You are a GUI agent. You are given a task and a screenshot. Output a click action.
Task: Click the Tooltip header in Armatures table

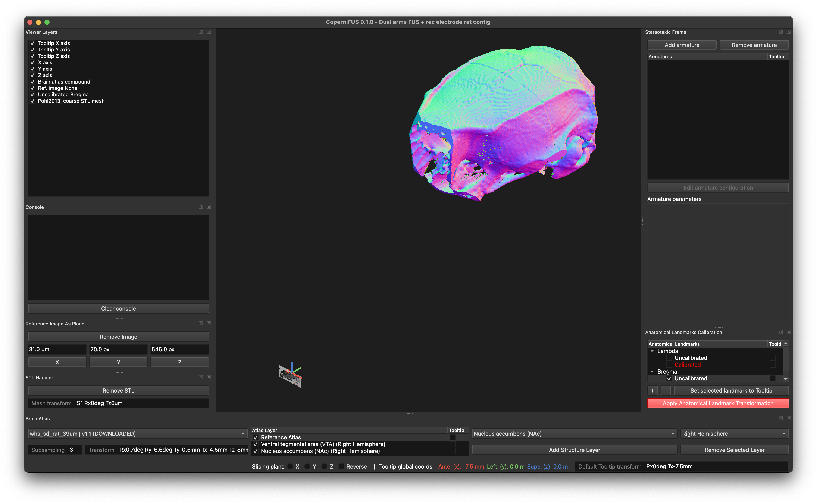coord(778,57)
